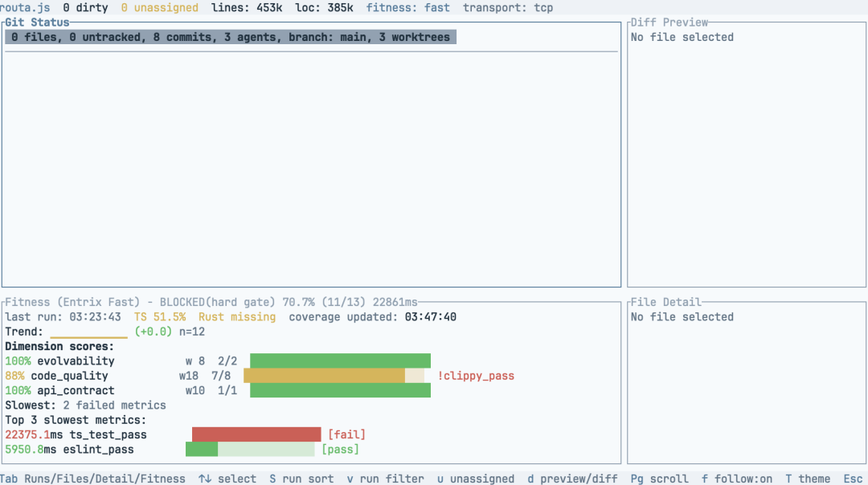
Task: Click the Tab Runs/Files/Detail/Fitness switcher
Action: click(x=92, y=479)
